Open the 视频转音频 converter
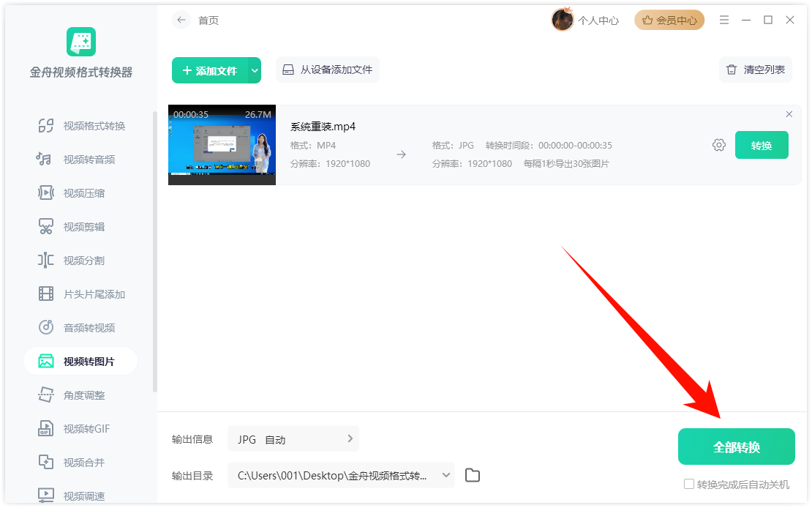This screenshot has height=508, width=812. coord(80,159)
